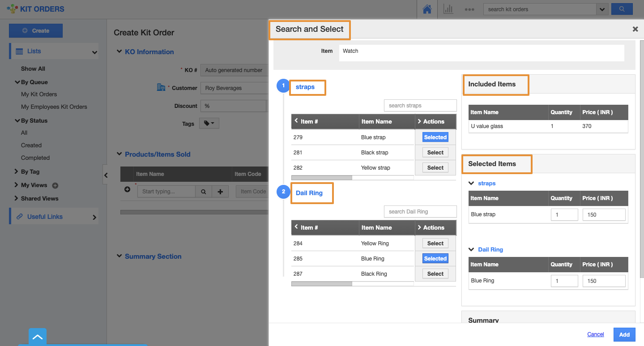
Task: Open the Completed list under By Status
Action: (x=35, y=158)
